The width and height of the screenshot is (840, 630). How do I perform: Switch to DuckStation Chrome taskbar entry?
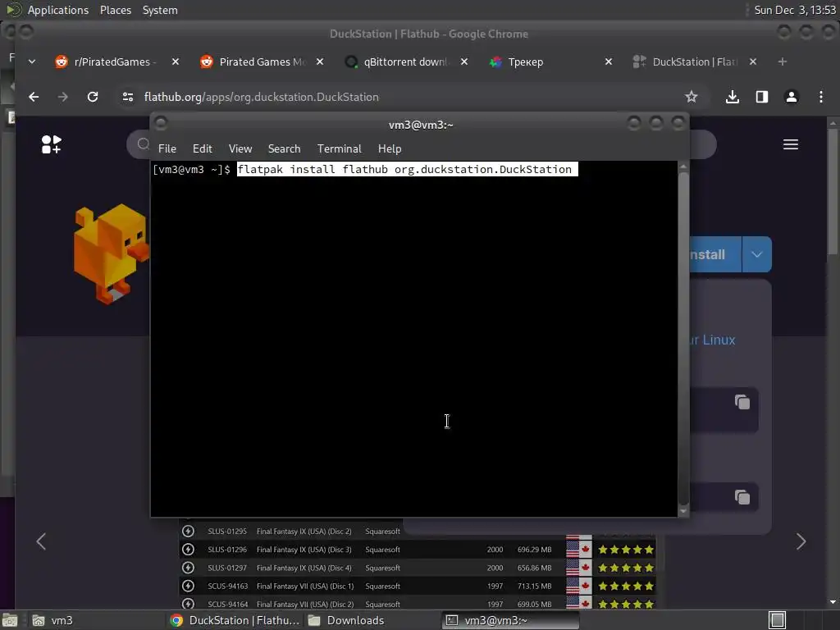235,620
